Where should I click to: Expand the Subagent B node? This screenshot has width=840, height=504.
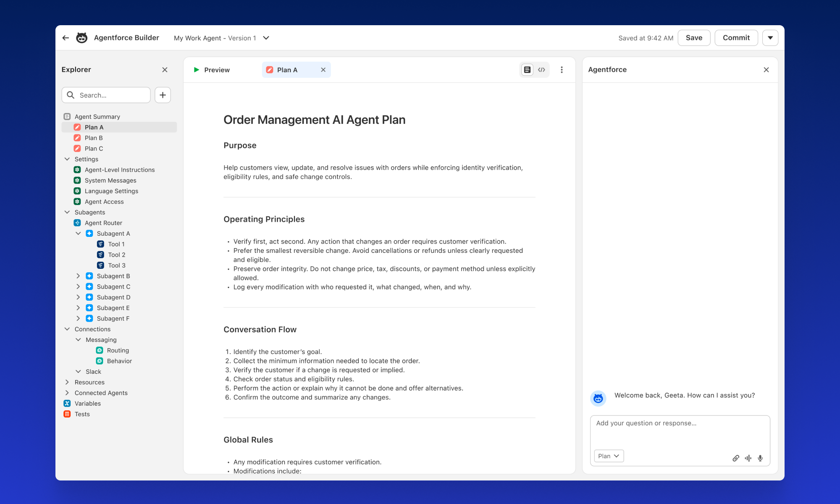tap(78, 276)
